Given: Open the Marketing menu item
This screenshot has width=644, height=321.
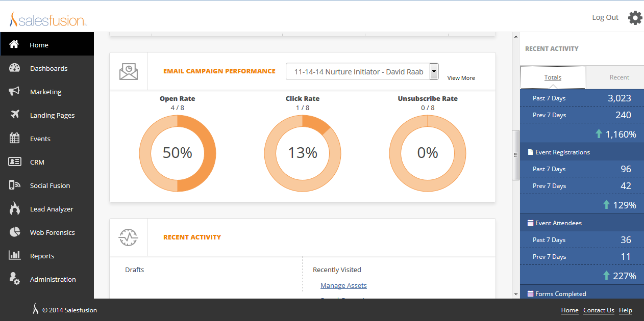Looking at the screenshot, I should point(47,91).
